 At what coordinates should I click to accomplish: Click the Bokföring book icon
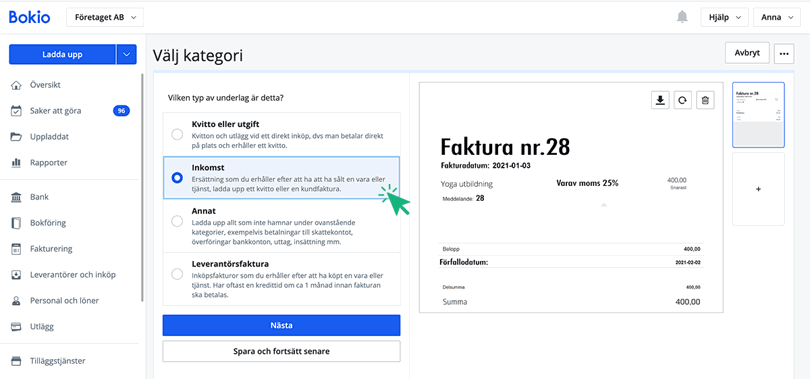click(x=16, y=223)
